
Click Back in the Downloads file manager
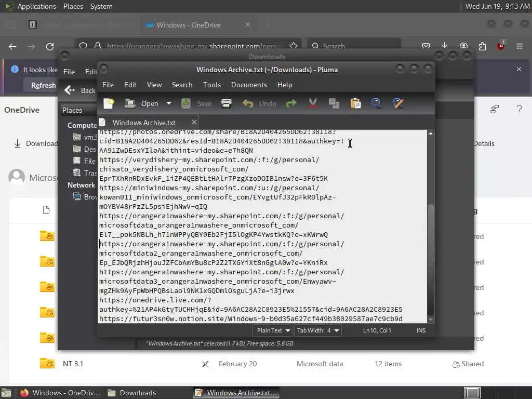80,90
